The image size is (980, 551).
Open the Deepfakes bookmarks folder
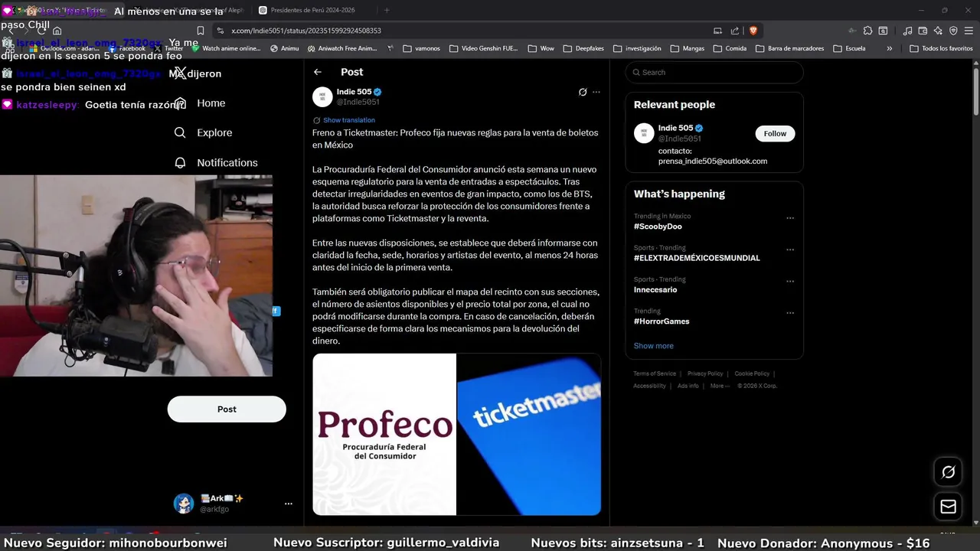(583, 48)
